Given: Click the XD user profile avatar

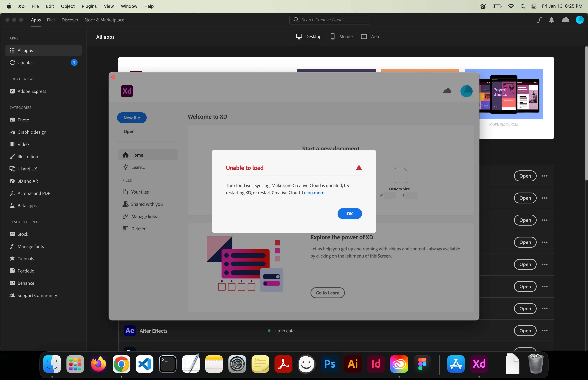Looking at the screenshot, I should tap(466, 91).
